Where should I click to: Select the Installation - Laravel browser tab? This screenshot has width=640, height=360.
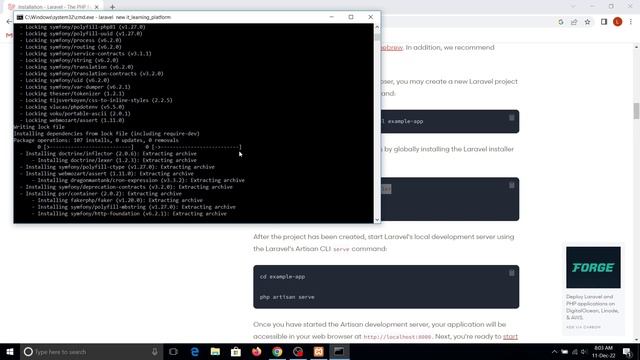click(53, 7)
